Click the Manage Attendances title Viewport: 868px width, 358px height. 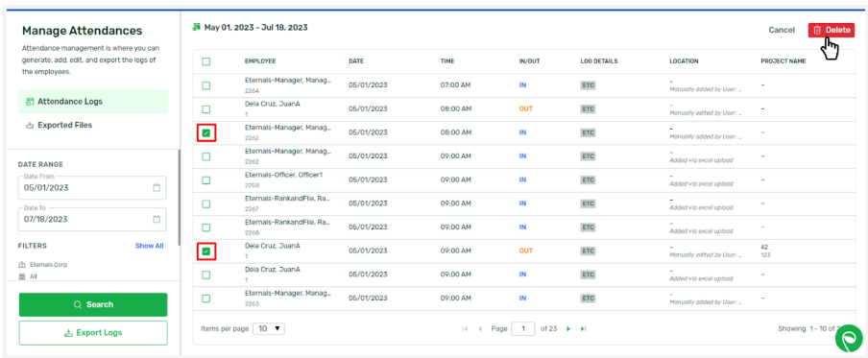[82, 31]
